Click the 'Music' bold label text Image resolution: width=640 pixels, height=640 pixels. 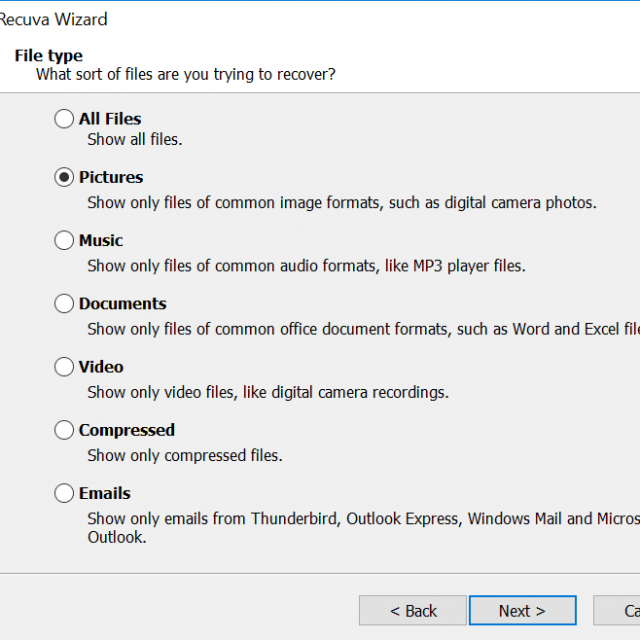coord(100,240)
